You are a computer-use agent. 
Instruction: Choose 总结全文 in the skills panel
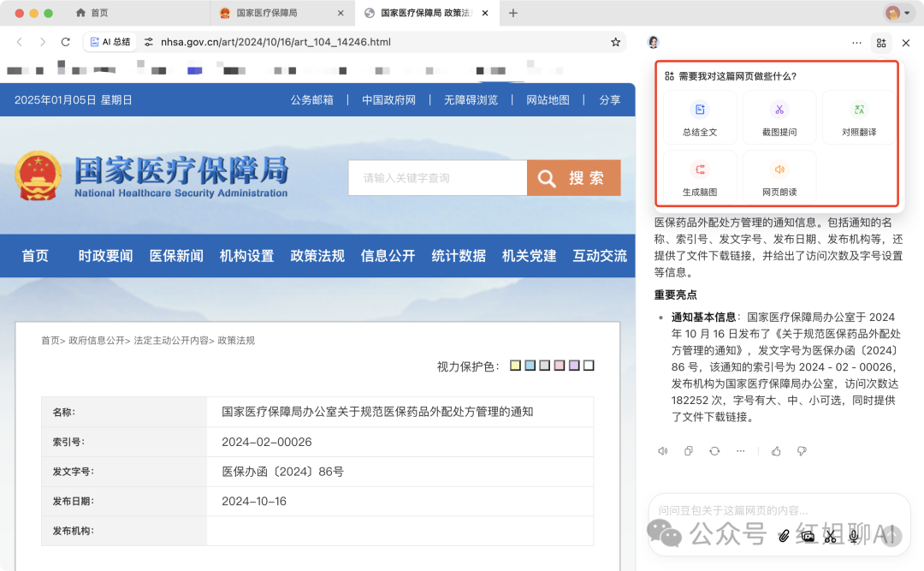tap(700, 117)
